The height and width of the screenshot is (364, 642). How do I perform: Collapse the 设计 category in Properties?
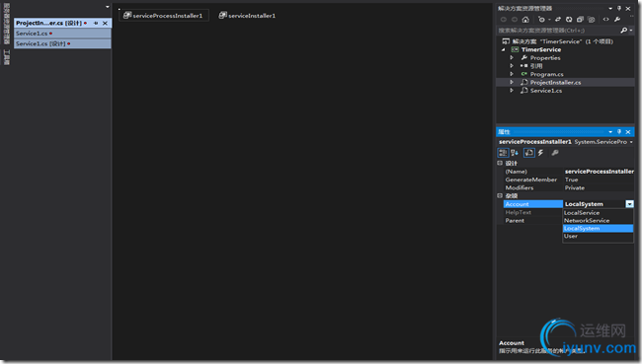(x=500, y=163)
